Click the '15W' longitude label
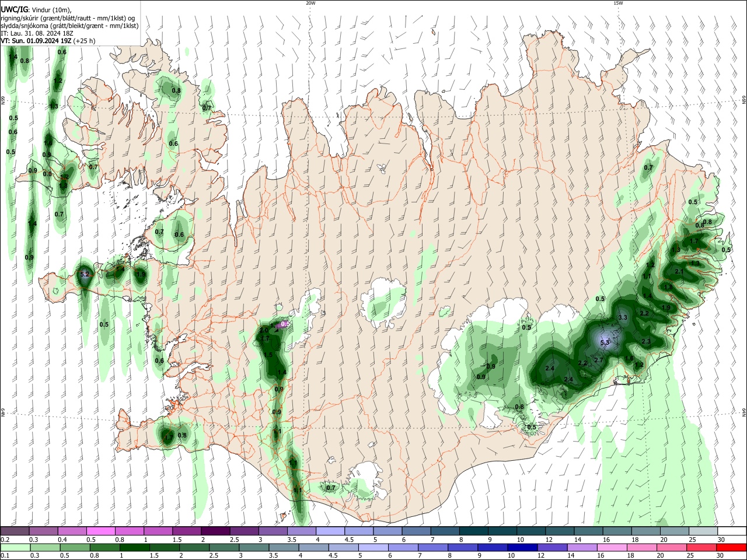The width and height of the screenshot is (747, 560). [618, 3]
